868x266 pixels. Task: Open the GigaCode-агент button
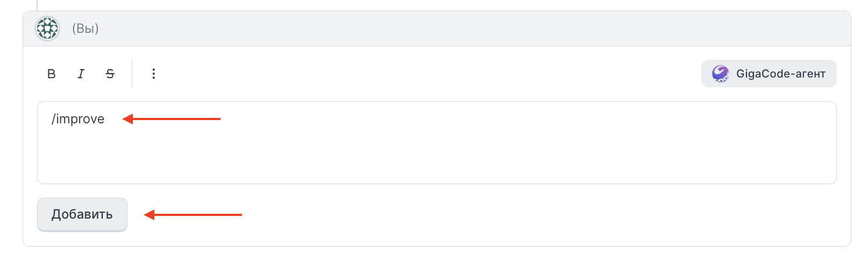coord(769,73)
